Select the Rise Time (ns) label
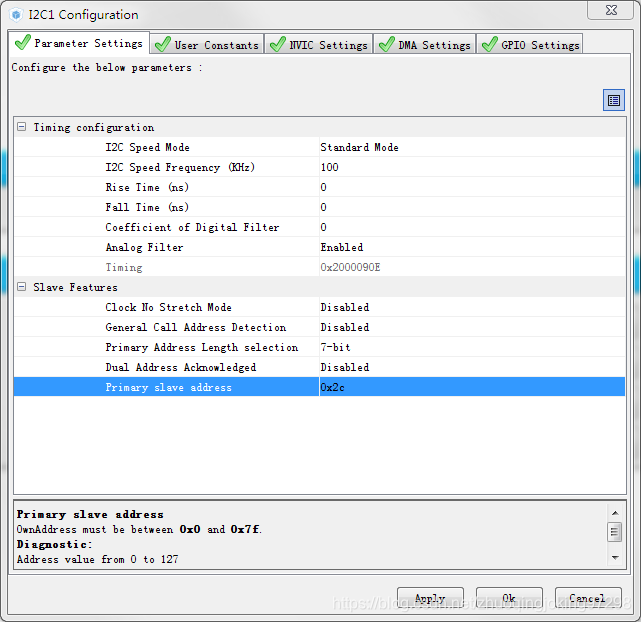Viewport: 641px width, 622px height. 147,187
